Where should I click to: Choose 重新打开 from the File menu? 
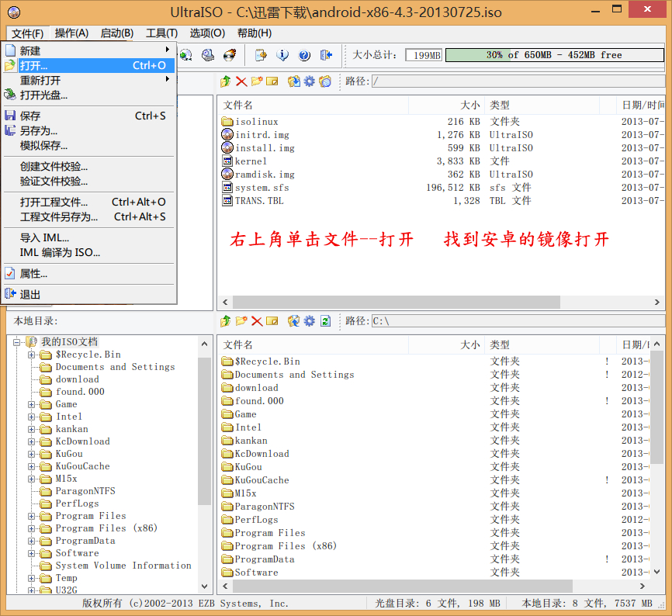point(89,80)
